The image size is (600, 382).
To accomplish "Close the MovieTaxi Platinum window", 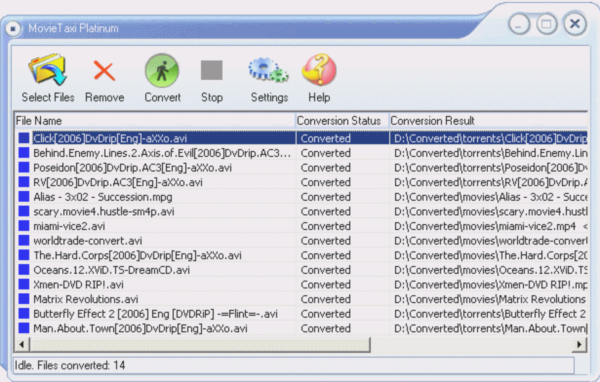I will point(574,24).
